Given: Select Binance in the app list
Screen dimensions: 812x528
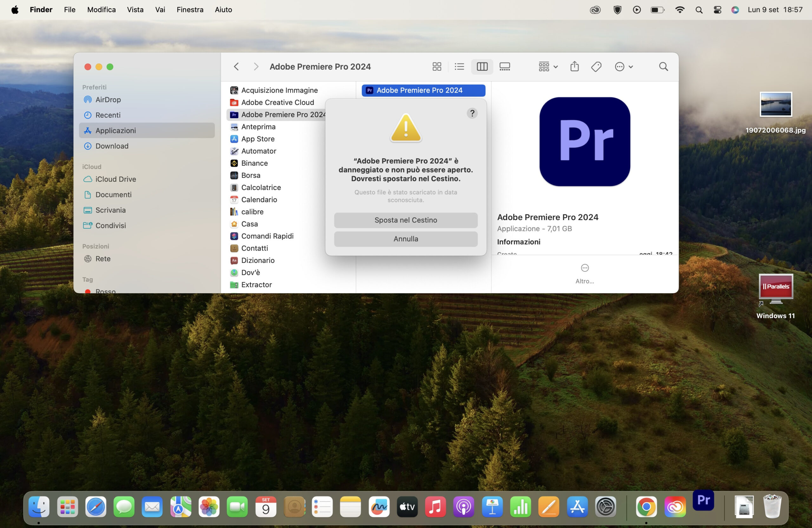Looking at the screenshot, I should [276, 163].
